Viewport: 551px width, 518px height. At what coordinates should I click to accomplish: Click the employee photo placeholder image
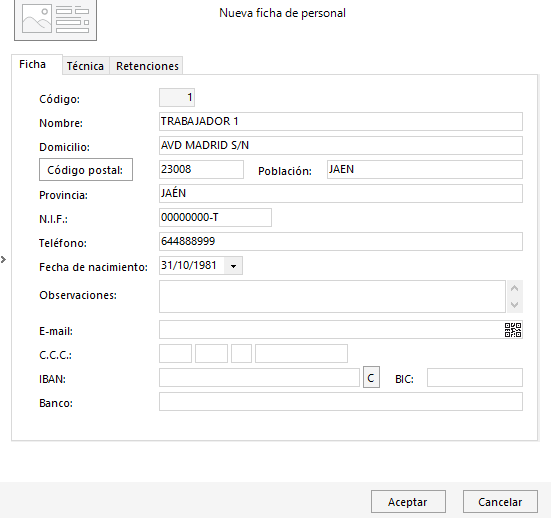56,20
